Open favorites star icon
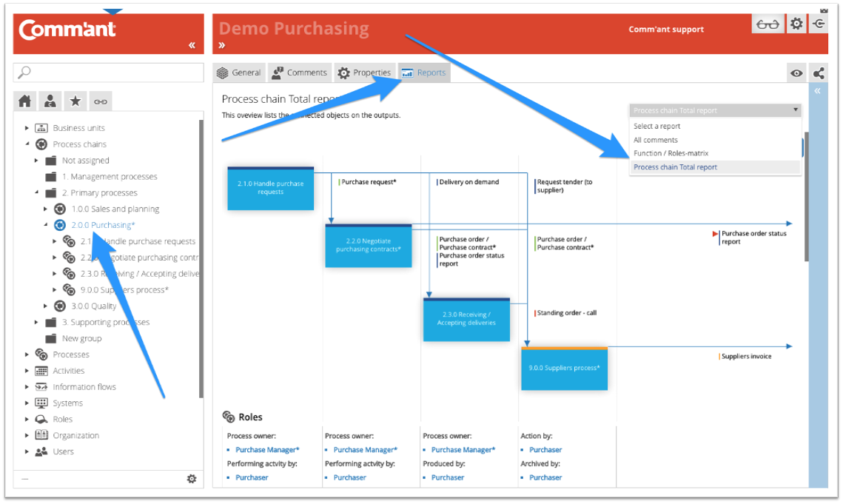 click(75, 101)
